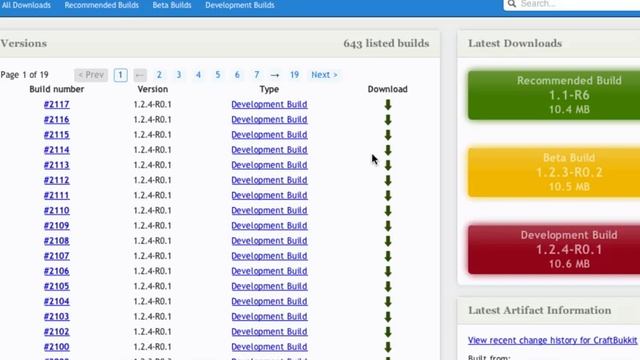Download Recommended Build 1.1-R6 green button

point(554,95)
